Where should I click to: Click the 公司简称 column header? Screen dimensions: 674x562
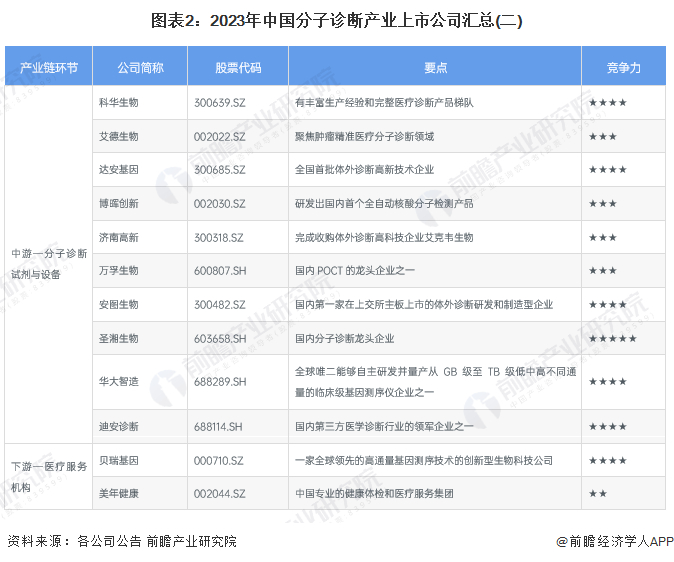point(140,68)
